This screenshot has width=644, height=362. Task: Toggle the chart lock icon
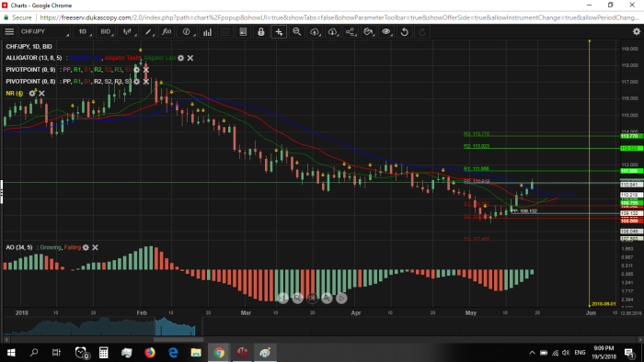(x=260, y=31)
